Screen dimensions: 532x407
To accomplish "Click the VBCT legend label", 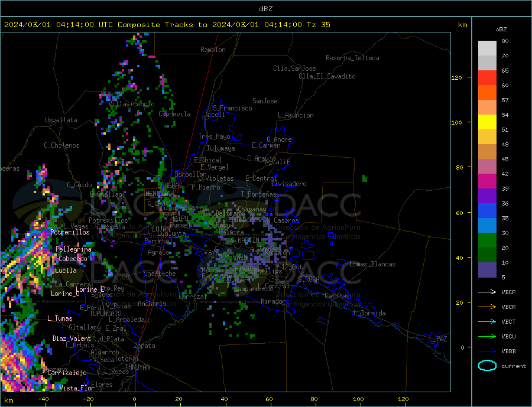I will [x=508, y=321].
